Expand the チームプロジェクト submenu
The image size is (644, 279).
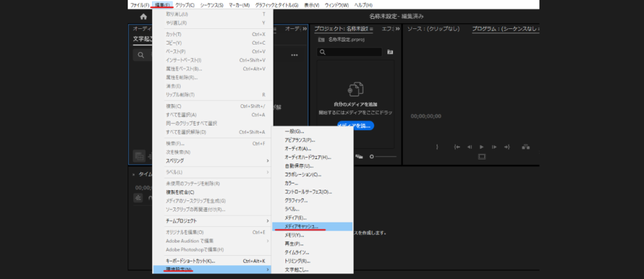tap(212, 221)
